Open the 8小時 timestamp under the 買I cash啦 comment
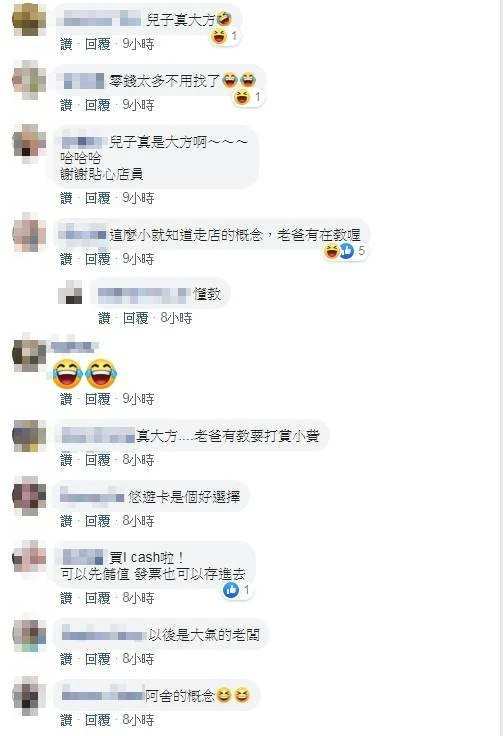503x736 pixels. point(138,598)
